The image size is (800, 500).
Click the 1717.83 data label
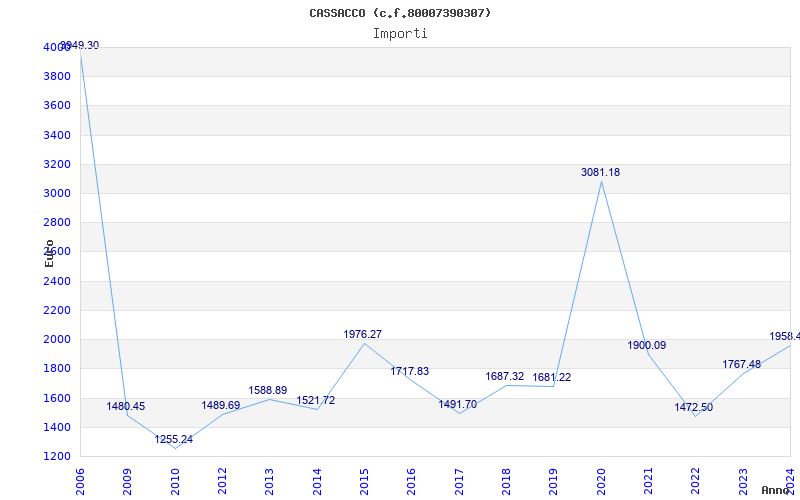click(410, 371)
